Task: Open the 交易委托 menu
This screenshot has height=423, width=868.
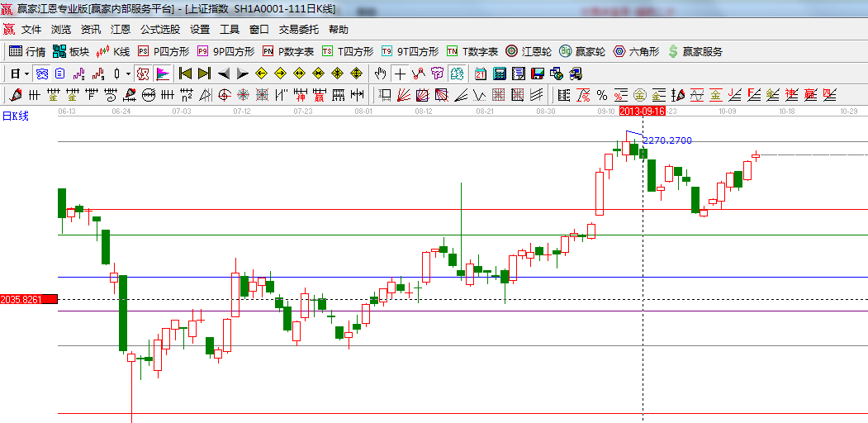Action: pyautogui.click(x=298, y=29)
